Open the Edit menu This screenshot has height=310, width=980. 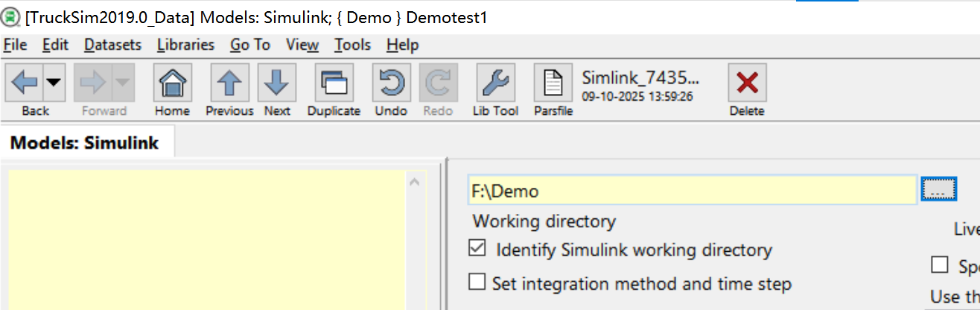[x=55, y=45]
